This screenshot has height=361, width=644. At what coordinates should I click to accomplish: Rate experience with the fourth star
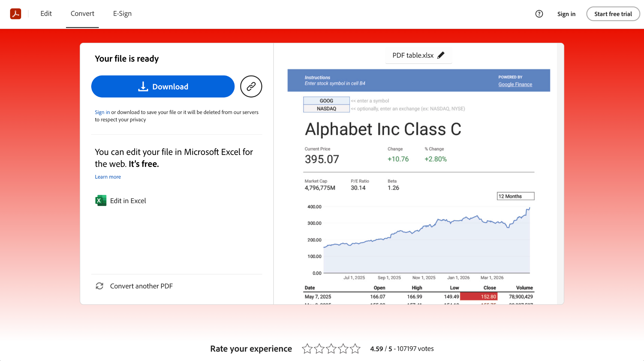point(343,348)
